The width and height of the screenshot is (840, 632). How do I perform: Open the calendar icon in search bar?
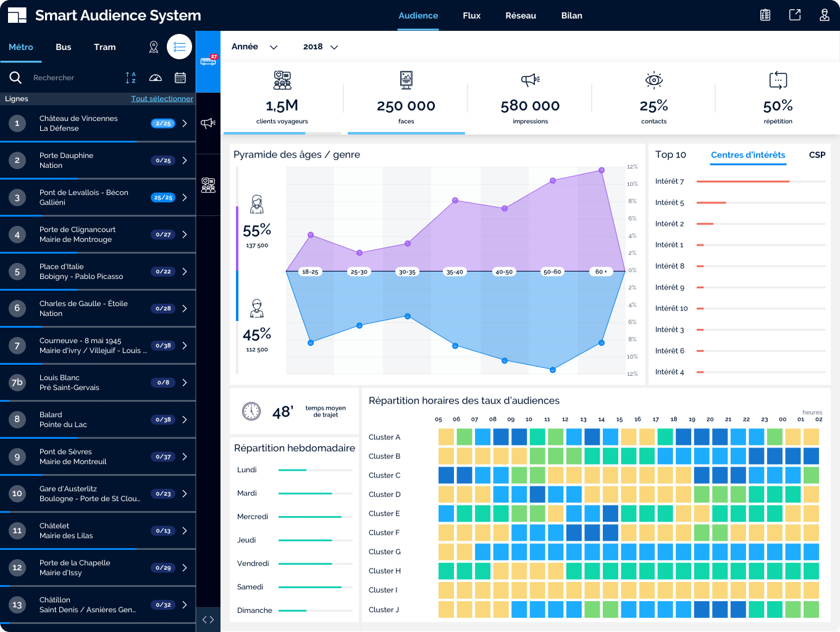point(180,78)
